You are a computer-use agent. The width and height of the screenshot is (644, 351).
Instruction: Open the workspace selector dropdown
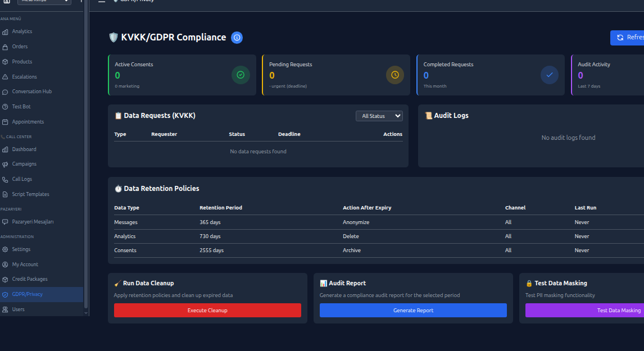44,2
